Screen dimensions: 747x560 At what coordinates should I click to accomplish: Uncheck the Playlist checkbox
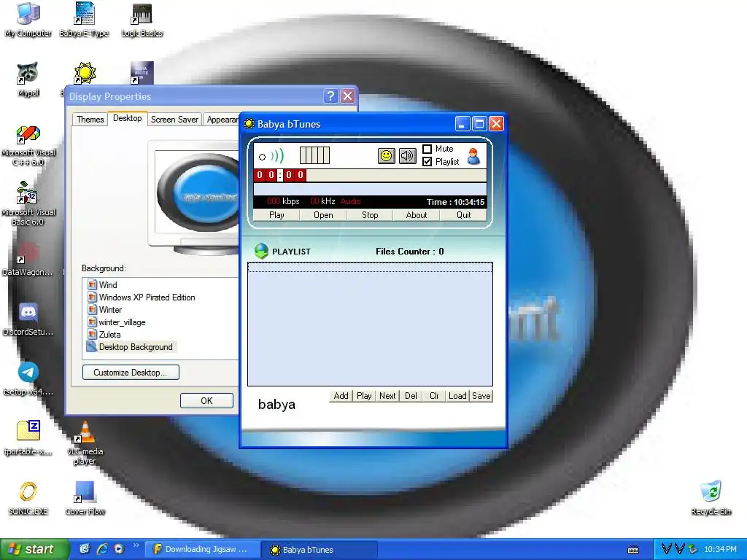[427, 162]
